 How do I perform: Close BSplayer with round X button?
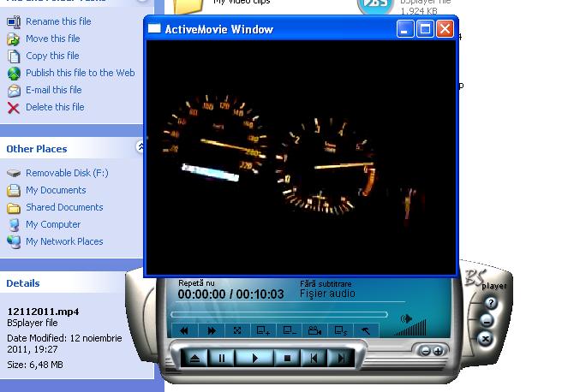pos(485,339)
